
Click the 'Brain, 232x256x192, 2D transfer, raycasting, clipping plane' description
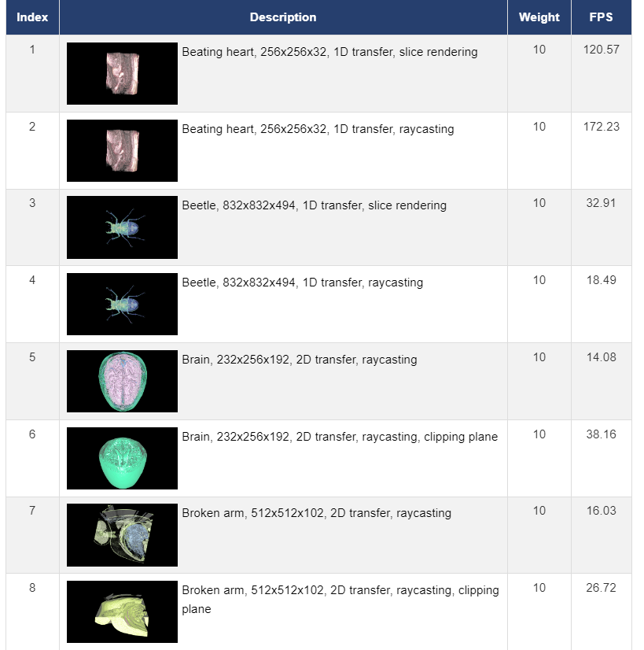[x=340, y=437]
